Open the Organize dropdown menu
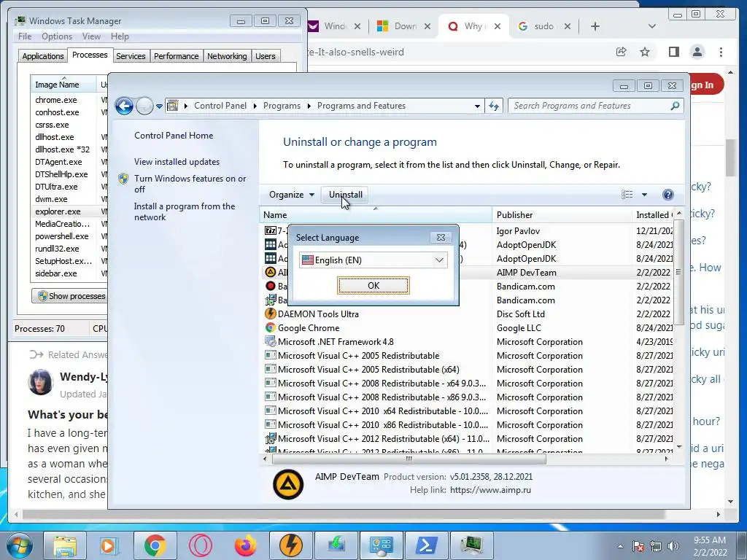Screen dimensions: 747x560 pos(292,194)
